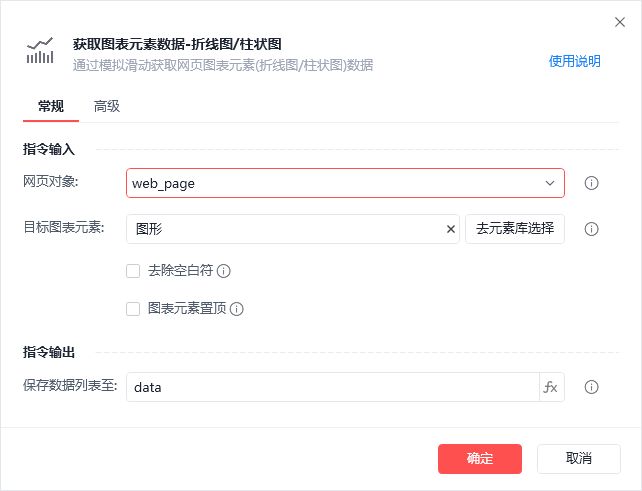Click the fx expression icon in the data field

[x=550, y=387]
